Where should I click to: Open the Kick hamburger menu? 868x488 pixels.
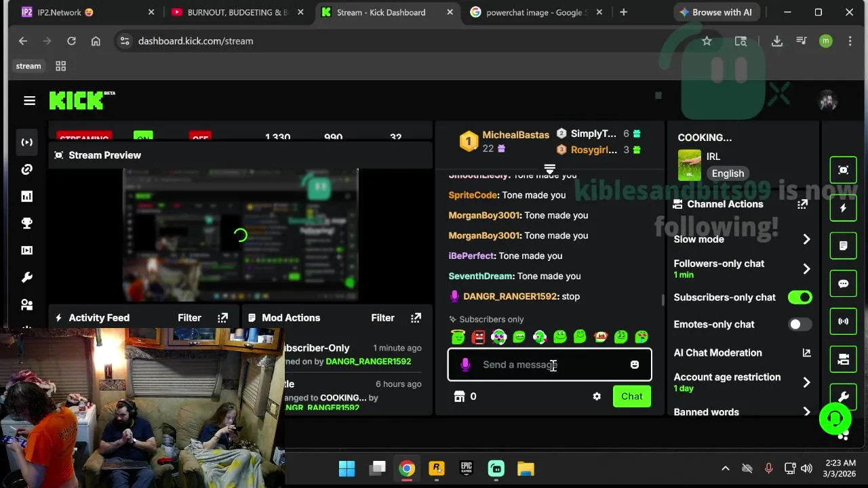click(29, 100)
